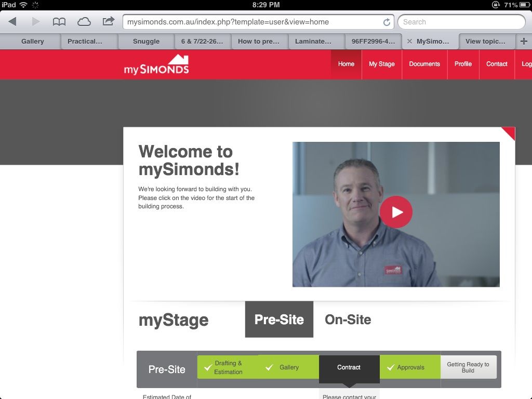
Task: Reload page with refresh icon
Action: [387, 22]
